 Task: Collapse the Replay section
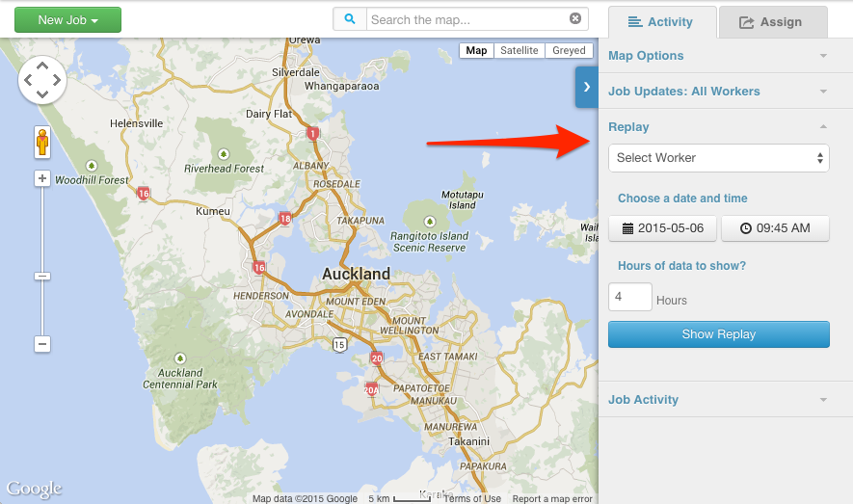coord(718,126)
